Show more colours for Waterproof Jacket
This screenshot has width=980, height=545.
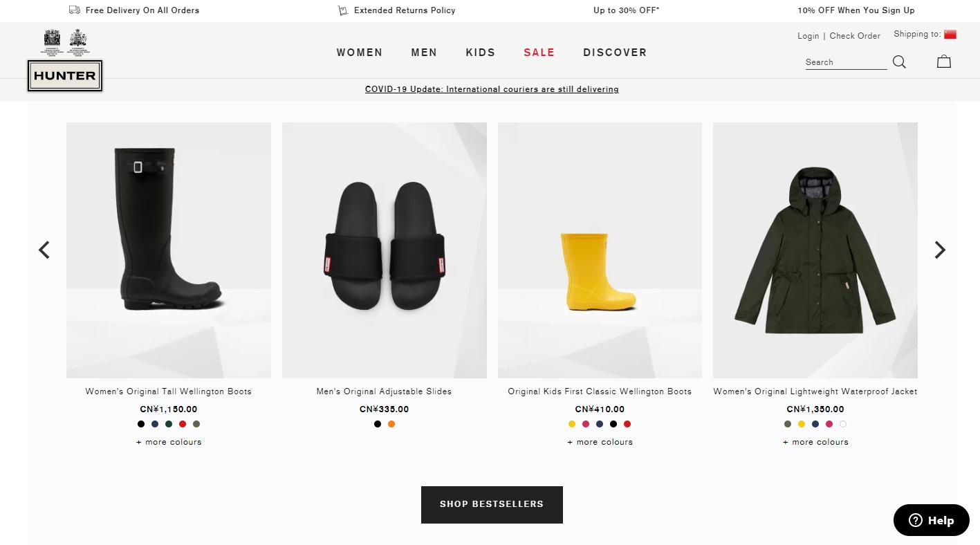click(815, 442)
